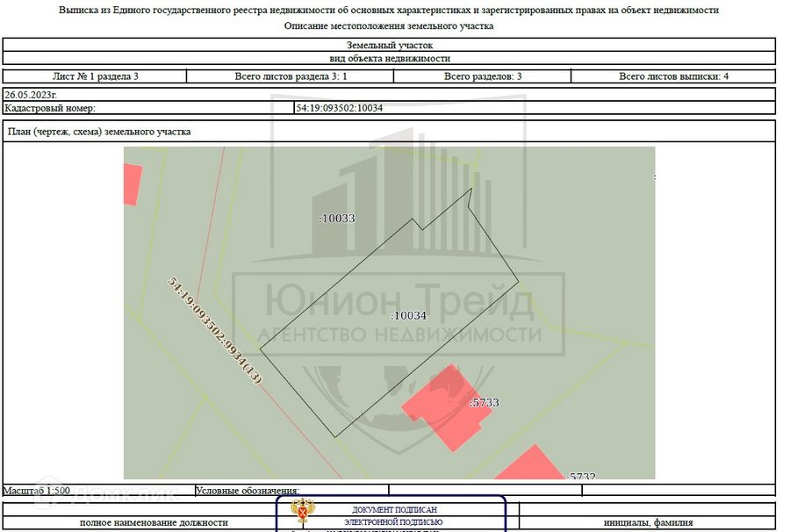The image size is (790, 532).
Task: Click 'ЭЛЕКТРОННОЙ ПОДПИСЬЮ' stamp text
Action: (x=393, y=522)
